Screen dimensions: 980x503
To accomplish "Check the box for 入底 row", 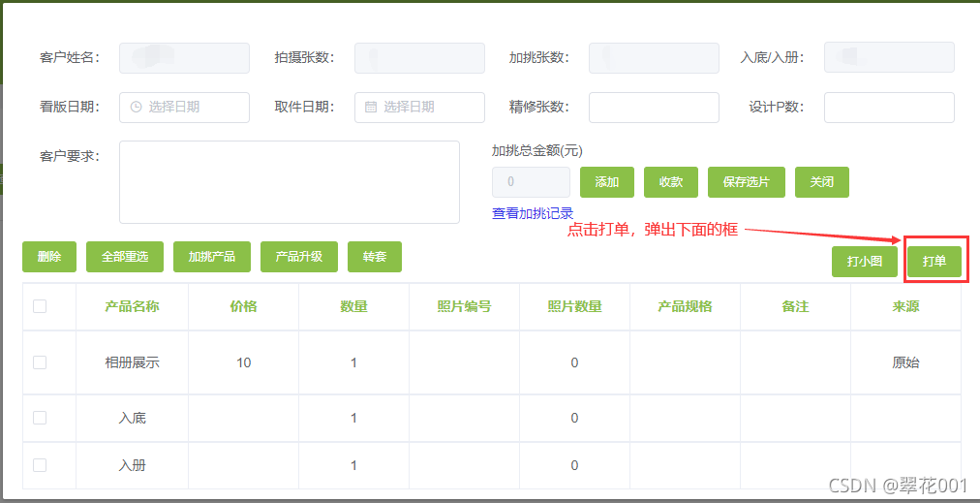I will (40, 418).
